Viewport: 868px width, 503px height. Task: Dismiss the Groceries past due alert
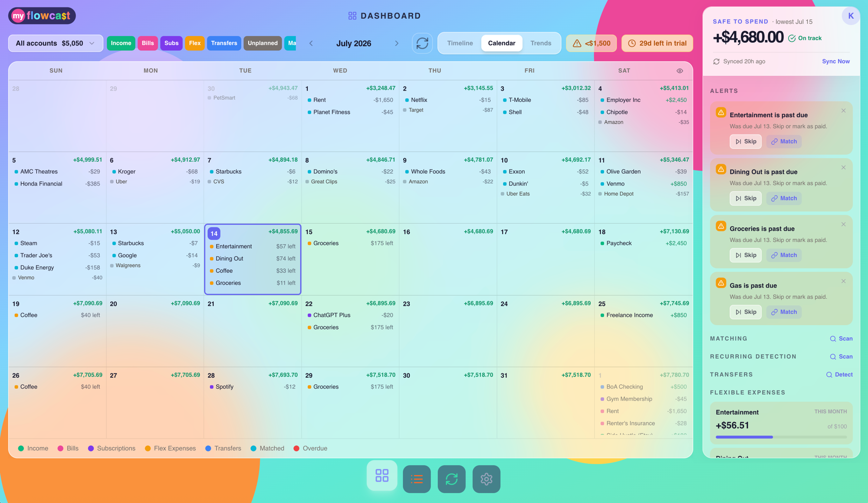[x=843, y=224]
